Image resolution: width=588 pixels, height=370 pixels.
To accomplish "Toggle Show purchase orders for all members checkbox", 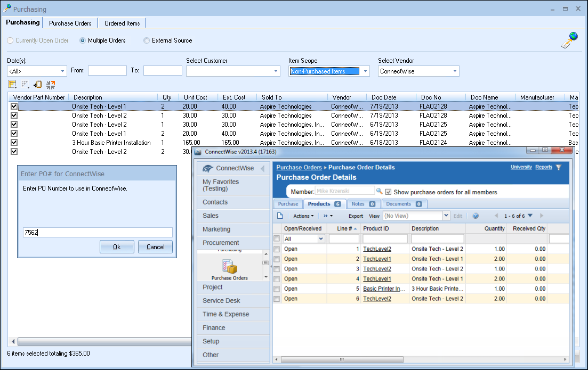I will [389, 192].
